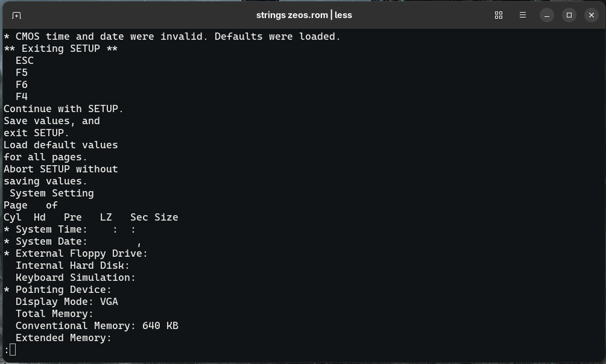Close the terminal window

click(x=592, y=16)
